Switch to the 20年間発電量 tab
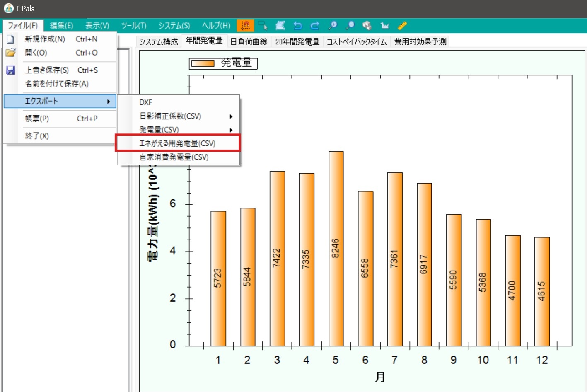 (297, 41)
